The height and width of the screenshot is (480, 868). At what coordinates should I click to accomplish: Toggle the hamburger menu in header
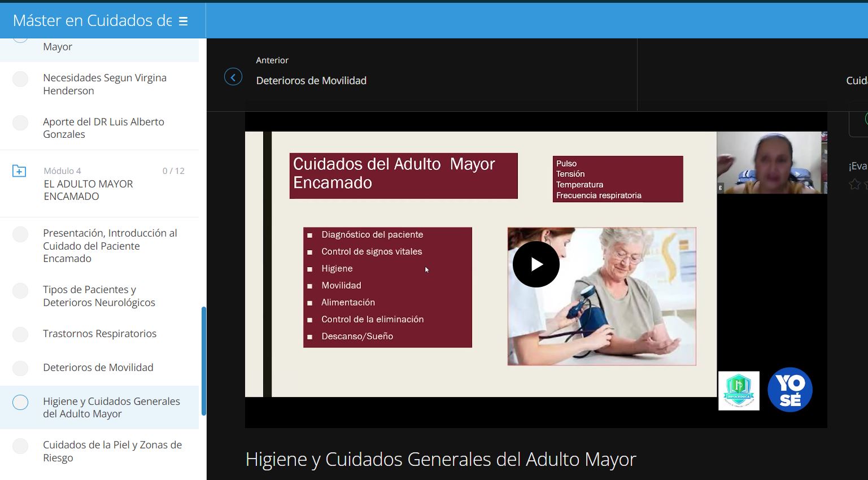point(183,21)
